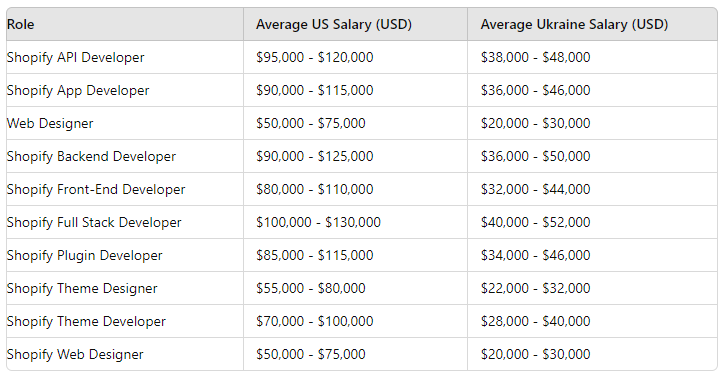This screenshot has width=721, height=378.
Task: Select the Shopify Plugin Developer role cell
Action: 125,255
